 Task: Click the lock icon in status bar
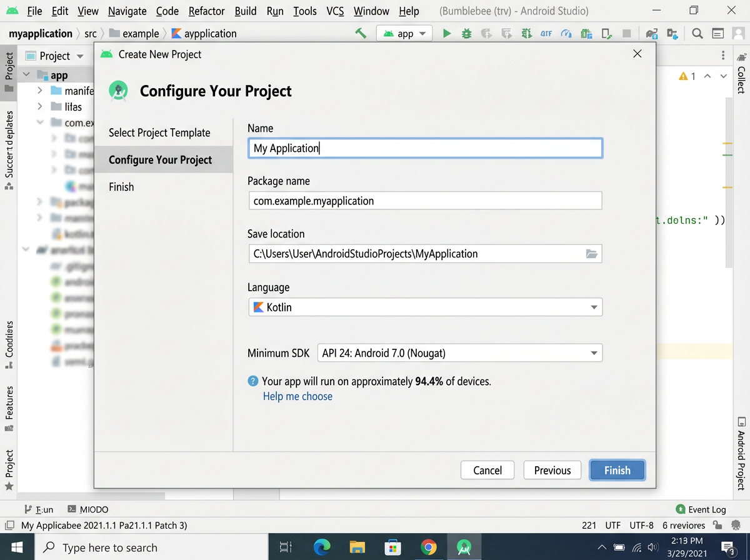(717, 525)
